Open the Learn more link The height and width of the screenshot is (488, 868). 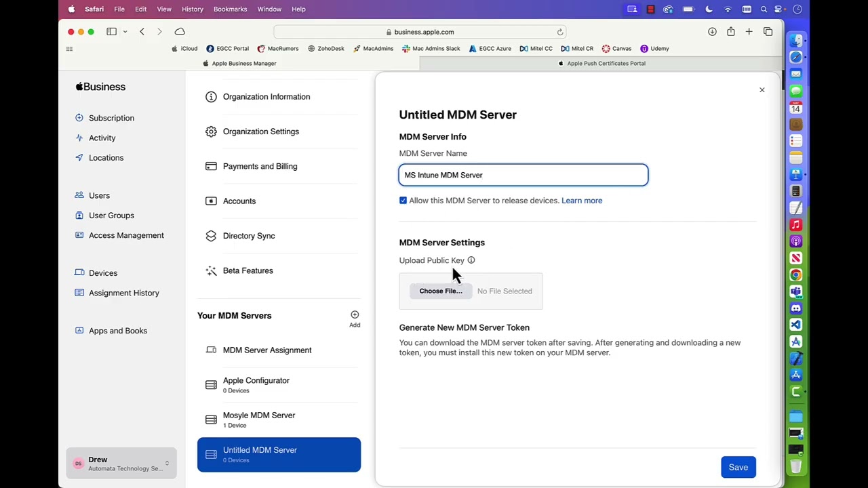(582, 201)
